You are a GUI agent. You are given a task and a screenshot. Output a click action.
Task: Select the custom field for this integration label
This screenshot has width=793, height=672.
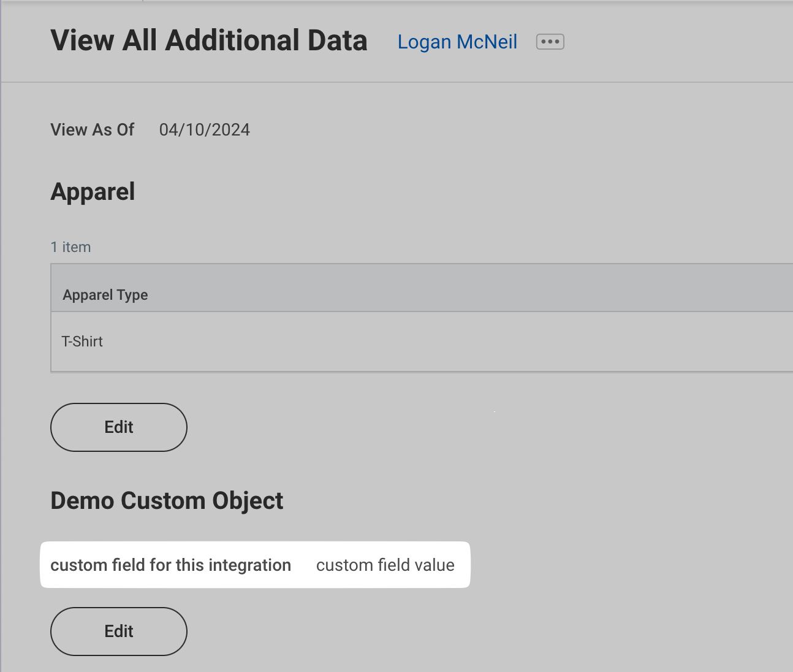click(x=170, y=565)
